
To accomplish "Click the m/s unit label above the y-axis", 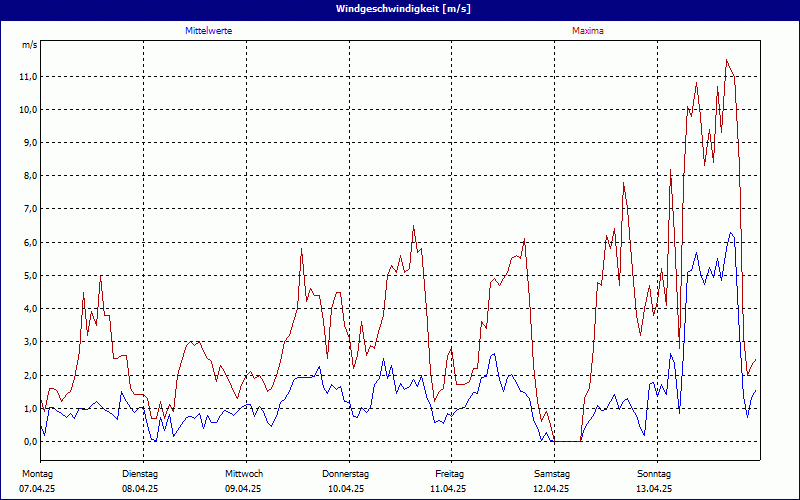I will (x=29, y=46).
